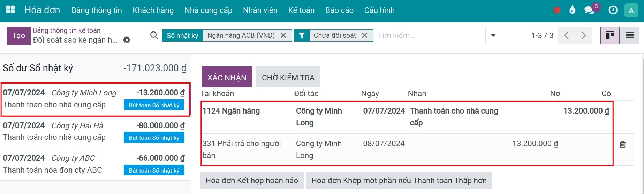Open Bảng thông tin menu
The height and width of the screenshot is (194, 644).
[97, 10]
